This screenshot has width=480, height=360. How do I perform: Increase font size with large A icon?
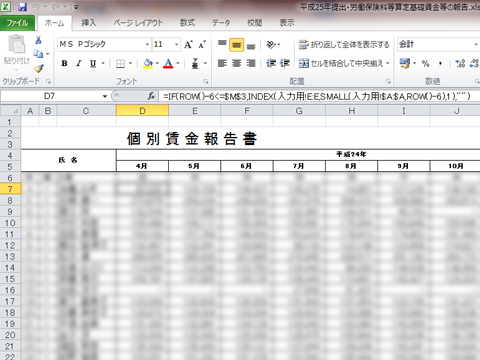pyautogui.click(x=188, y=45)
